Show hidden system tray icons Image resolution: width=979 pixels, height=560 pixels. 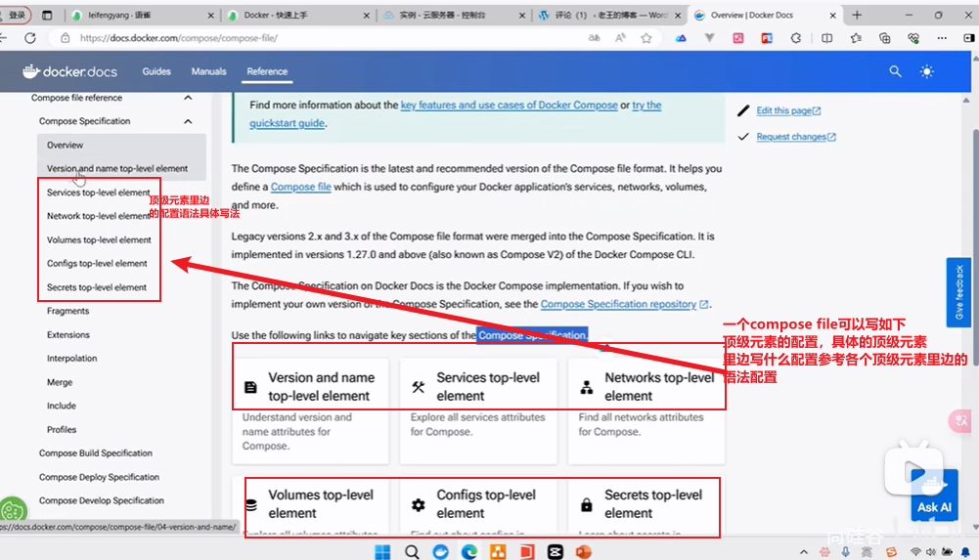(x=804, y=552)
